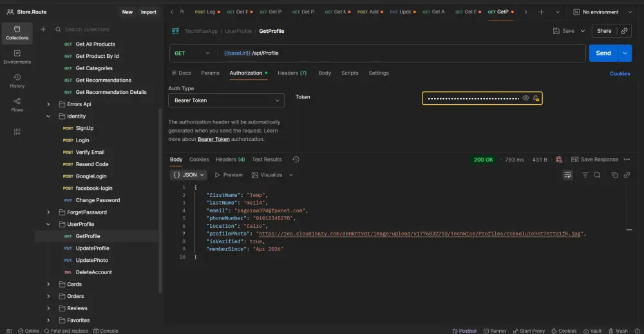Open the Flows sidebar panel
The image size is (644, 334).
click(17, 105)
